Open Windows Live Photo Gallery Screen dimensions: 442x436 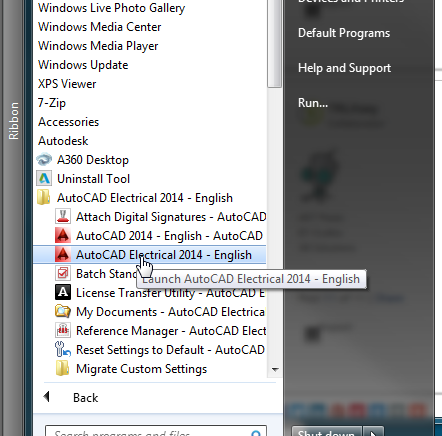(111, 8)
